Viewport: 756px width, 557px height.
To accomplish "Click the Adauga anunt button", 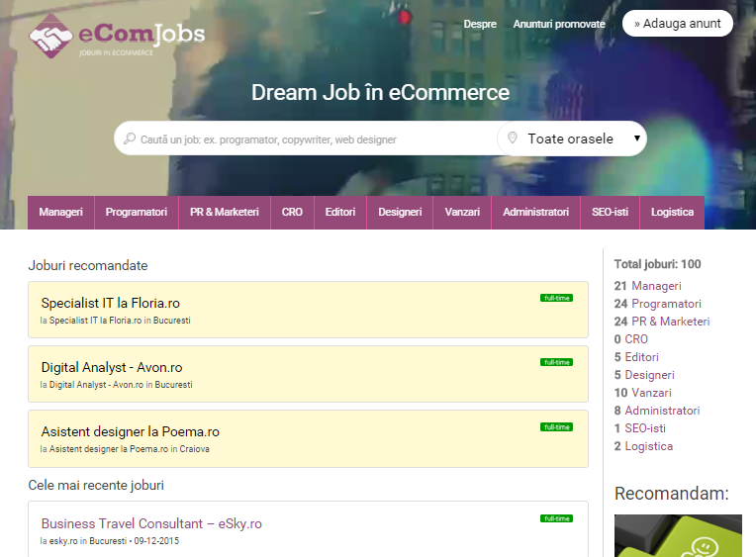I will (678, 23).
